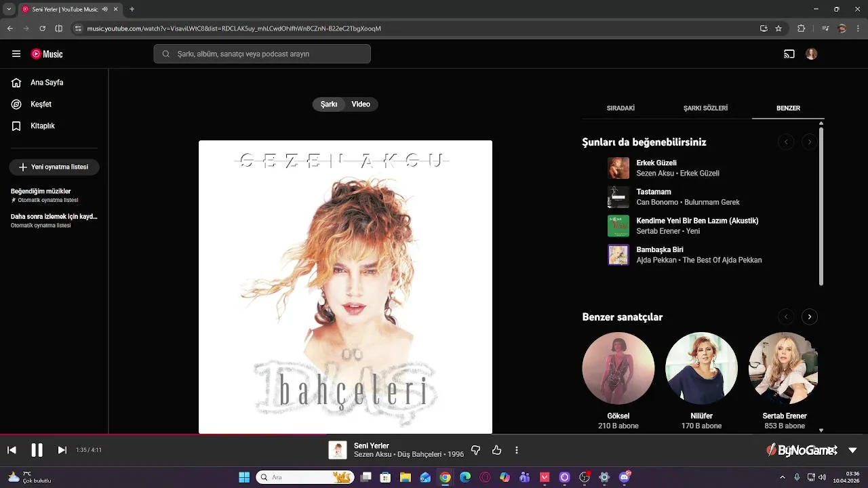868x488 pixels.
Task: Mute the tab via speaker icon
Action: click(x=105, y=9)
